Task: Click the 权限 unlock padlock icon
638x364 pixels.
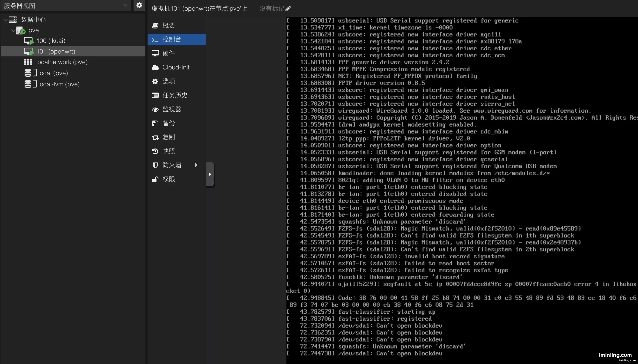Action: [x=155, y=179]
